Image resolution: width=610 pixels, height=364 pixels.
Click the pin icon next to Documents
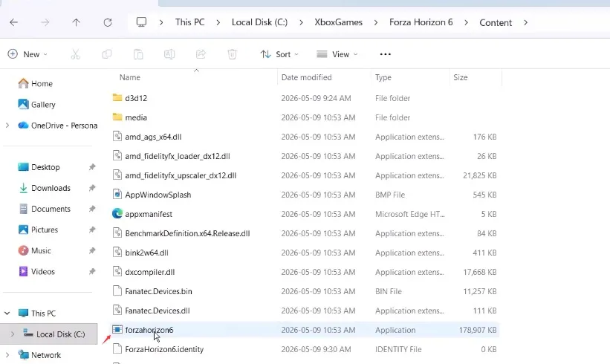coord(92,209)
